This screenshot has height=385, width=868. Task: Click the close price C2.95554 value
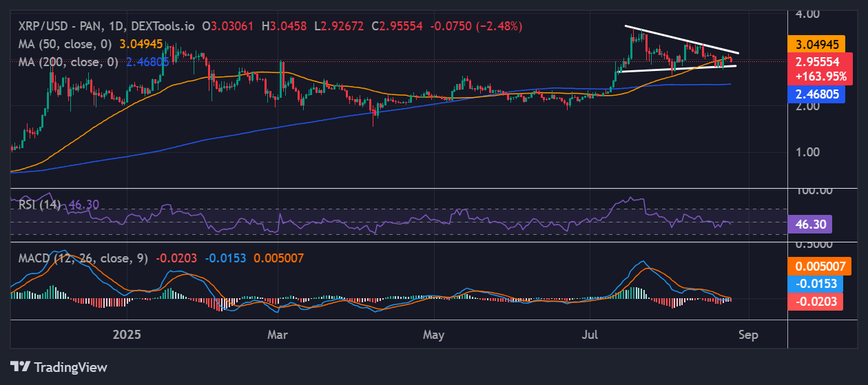pos(398,26)
